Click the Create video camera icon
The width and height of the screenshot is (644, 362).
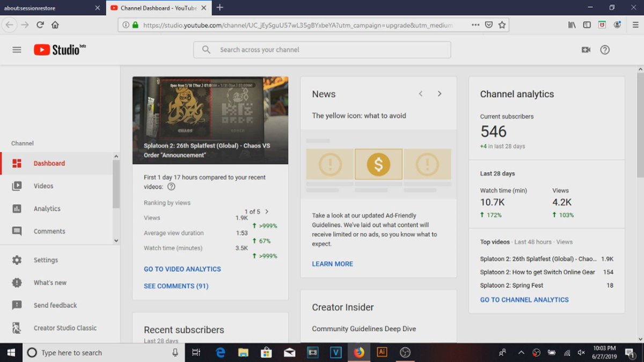click(x=586, y=50)
